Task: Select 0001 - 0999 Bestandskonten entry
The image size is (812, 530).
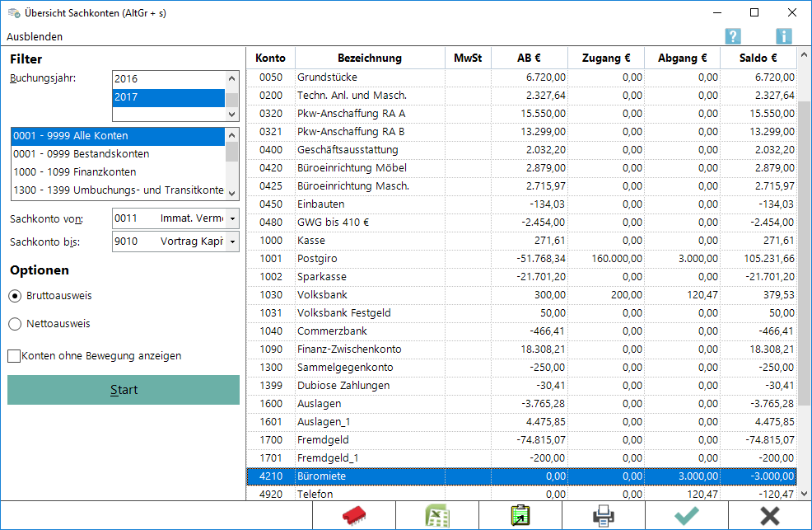Action: [118, 154]
